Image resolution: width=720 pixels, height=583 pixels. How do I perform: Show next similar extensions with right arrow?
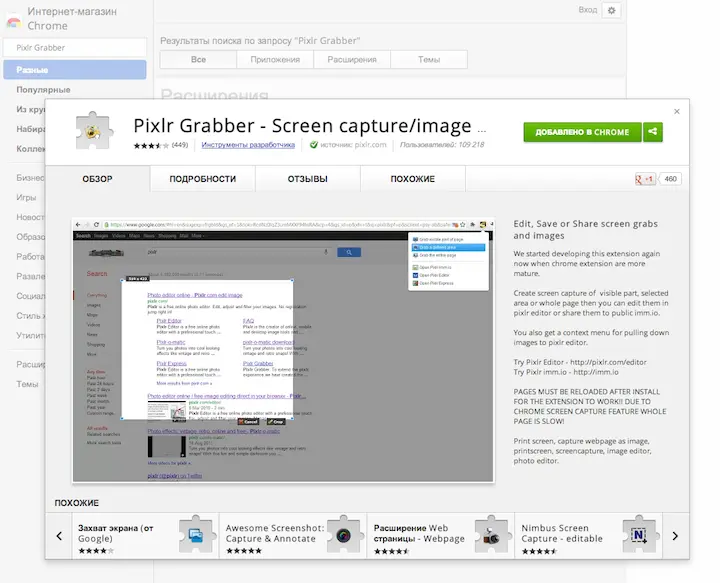(x=675, y=536)
